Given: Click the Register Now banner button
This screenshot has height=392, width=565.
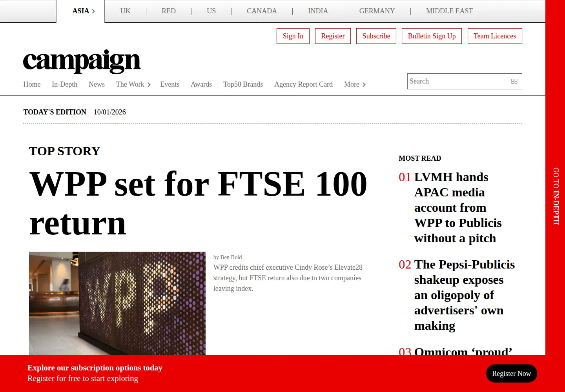Looking at the screenshot, I should 512,374.
